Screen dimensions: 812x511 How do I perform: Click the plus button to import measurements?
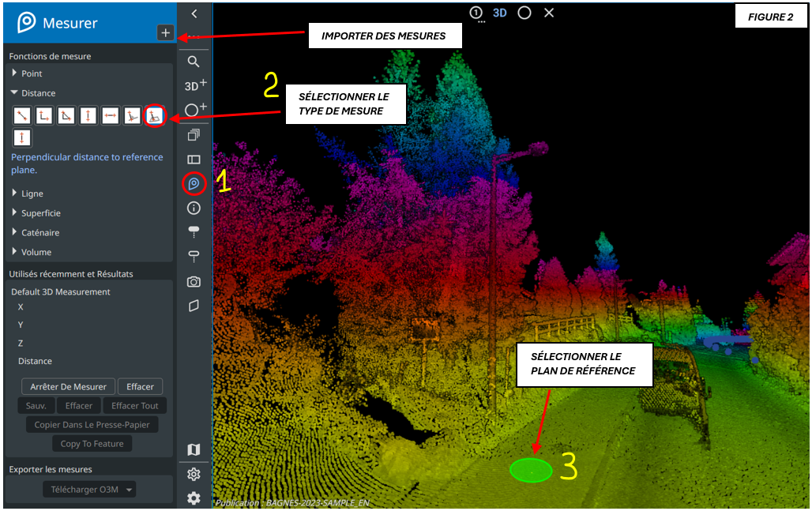[165, 32]
